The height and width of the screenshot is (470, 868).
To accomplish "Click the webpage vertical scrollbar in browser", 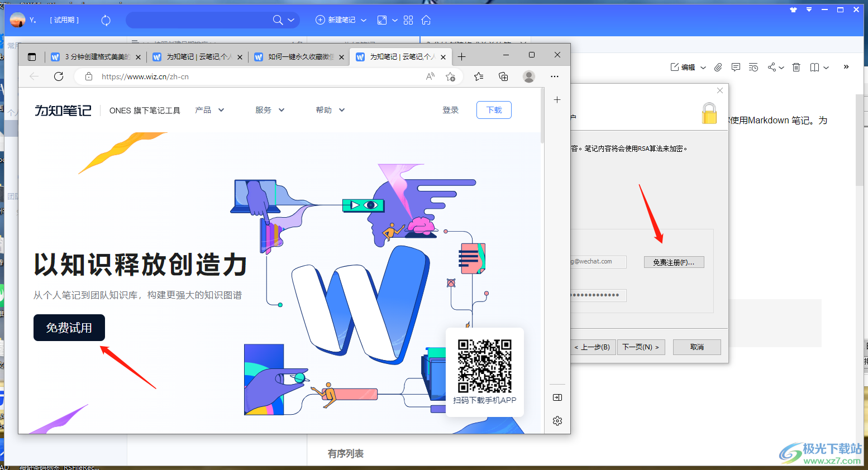I will click(542, 116).
